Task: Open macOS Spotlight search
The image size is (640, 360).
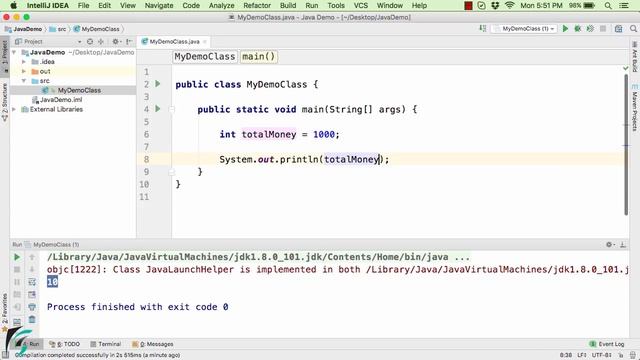Action: (x=608, y=5)
